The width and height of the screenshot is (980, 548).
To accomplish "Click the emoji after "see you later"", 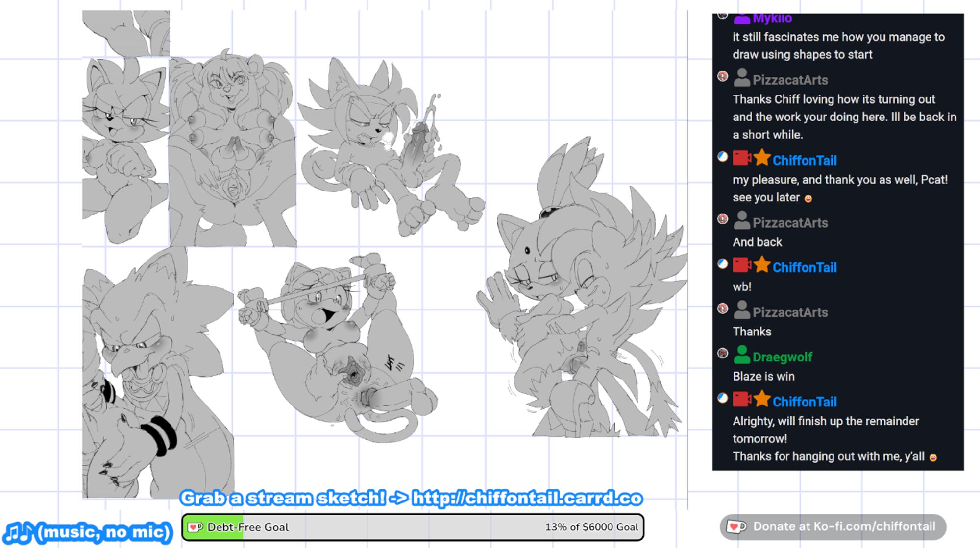I will coord(808,198).
